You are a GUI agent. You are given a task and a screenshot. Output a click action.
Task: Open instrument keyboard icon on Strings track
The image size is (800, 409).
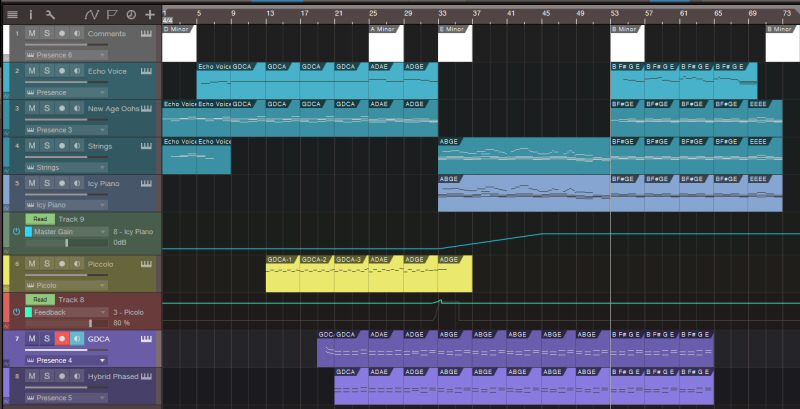146,146
